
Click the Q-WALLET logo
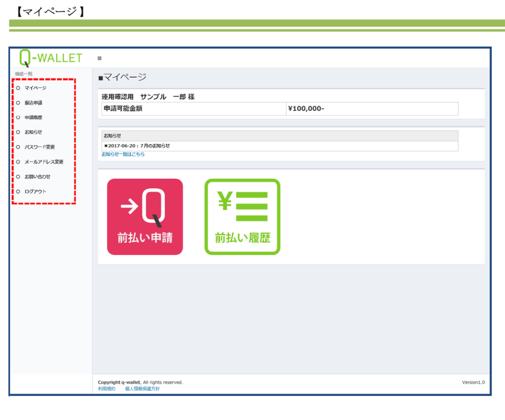point(51,58)
